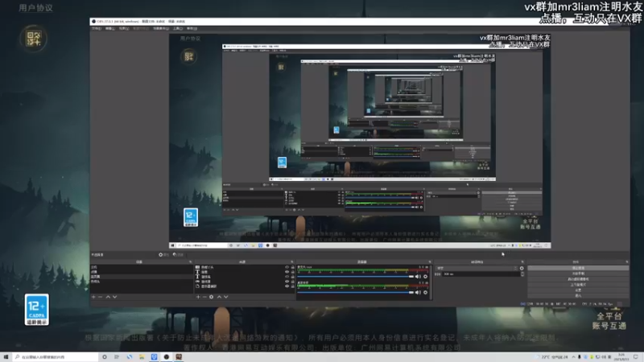
Task: Pop out the Sources dock panel
Action: [x=292, y=262]
